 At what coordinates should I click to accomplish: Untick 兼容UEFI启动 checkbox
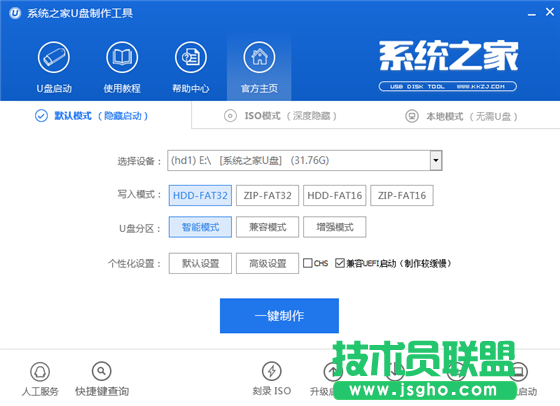(x=340, y=263)
